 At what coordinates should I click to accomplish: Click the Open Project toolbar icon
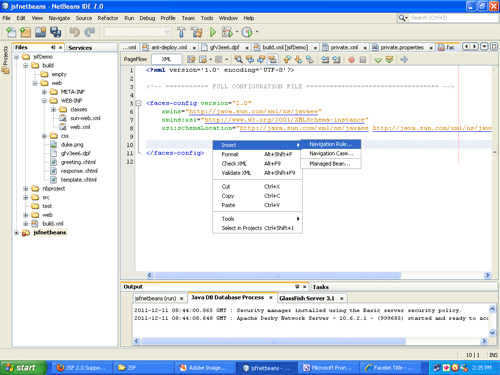(x=40, y=32)
